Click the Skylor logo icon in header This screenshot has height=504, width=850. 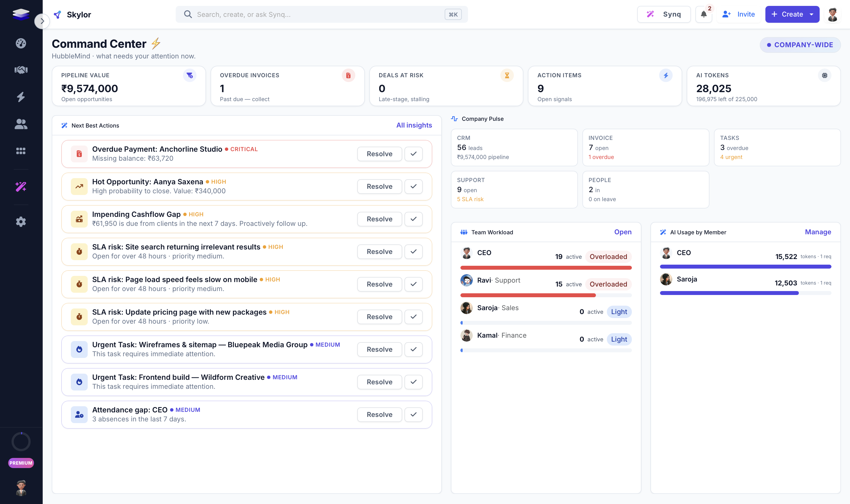57,15
